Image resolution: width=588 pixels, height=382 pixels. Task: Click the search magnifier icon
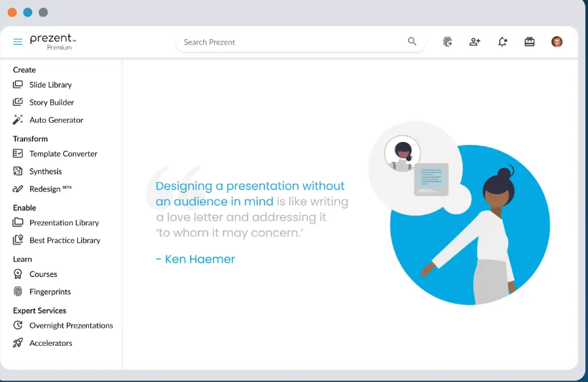point(412,42)
